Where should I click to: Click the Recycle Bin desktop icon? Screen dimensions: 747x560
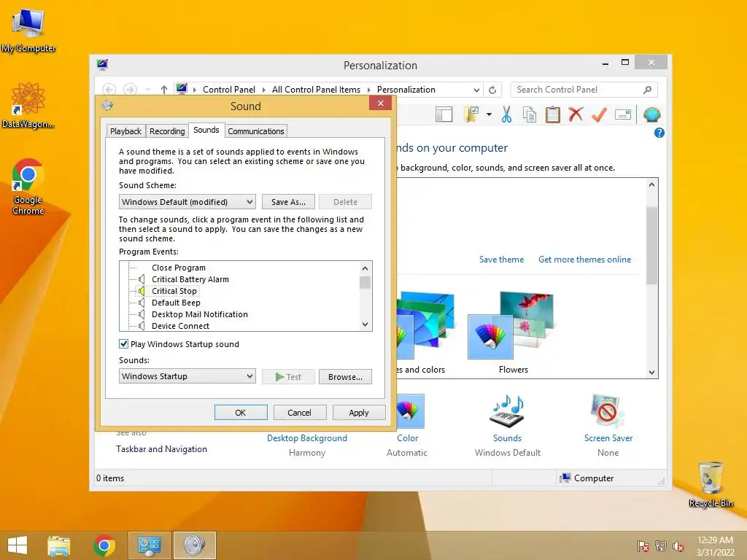point(711,485)
